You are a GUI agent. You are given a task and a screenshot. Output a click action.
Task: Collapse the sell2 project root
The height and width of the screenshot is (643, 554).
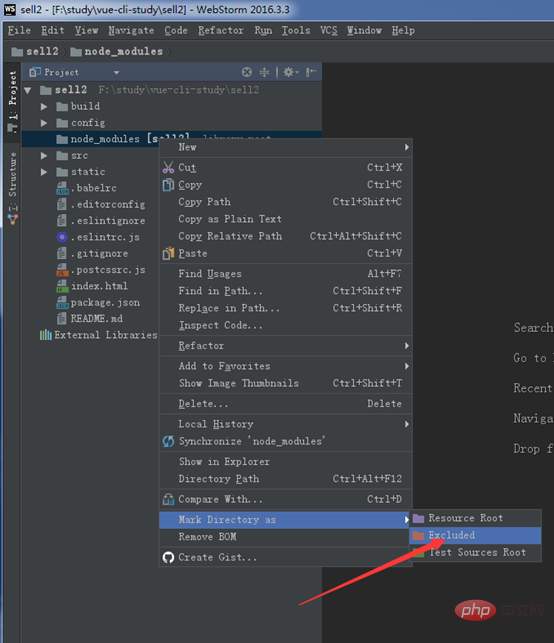click(x=28, y=90)
